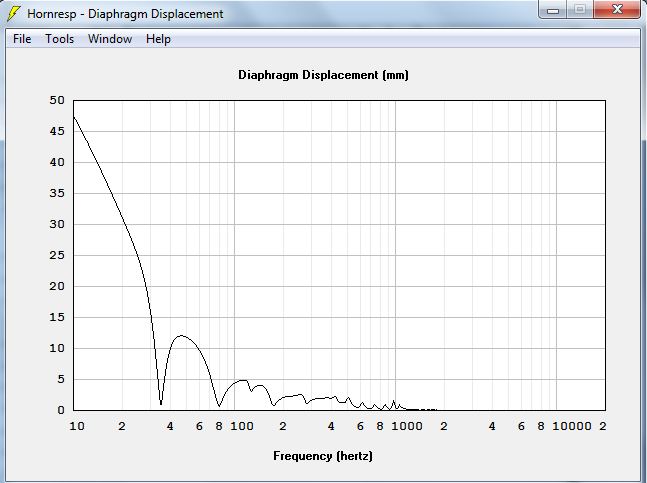Click the '20' y-axis value
The image size is (647, 483).
coord(57,286)
